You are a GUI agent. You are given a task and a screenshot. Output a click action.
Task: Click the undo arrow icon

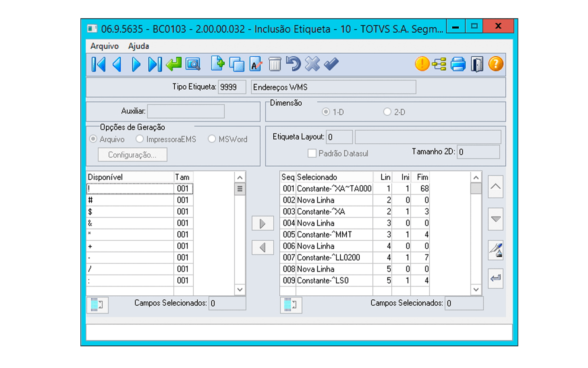tap(293, 64)
